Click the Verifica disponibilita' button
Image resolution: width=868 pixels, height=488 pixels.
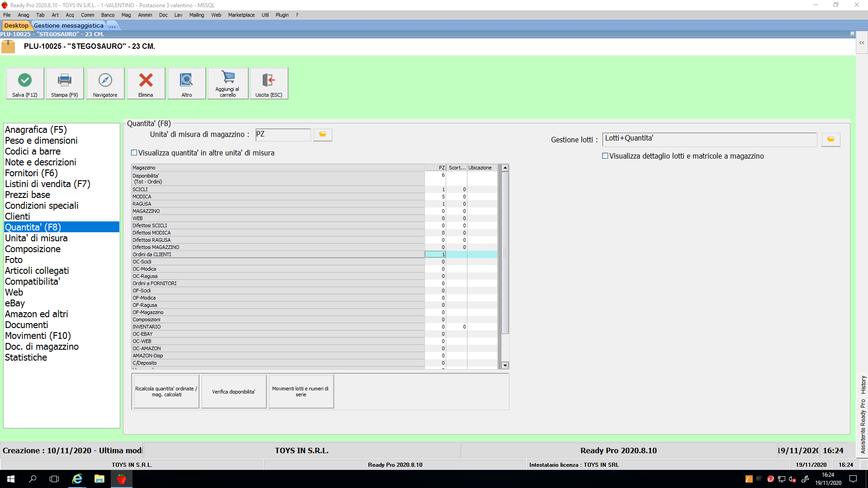click(x=234, y=392)
